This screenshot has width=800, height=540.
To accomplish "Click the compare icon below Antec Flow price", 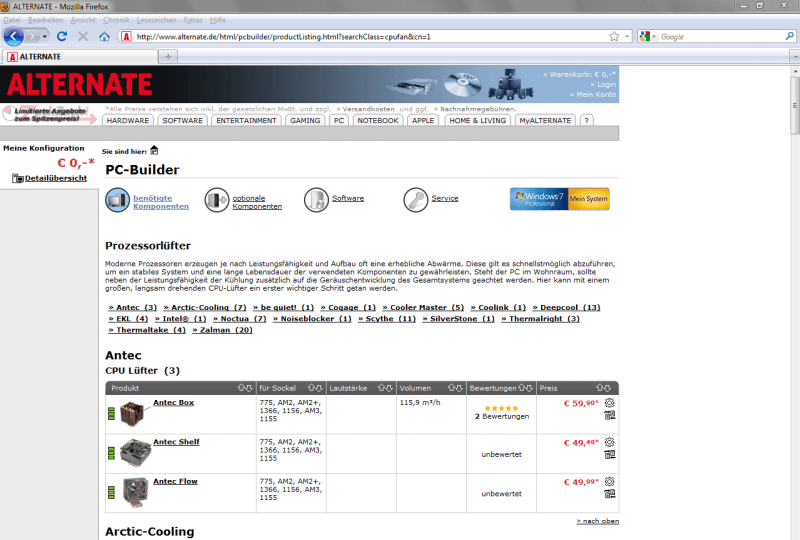I will 610,494.
